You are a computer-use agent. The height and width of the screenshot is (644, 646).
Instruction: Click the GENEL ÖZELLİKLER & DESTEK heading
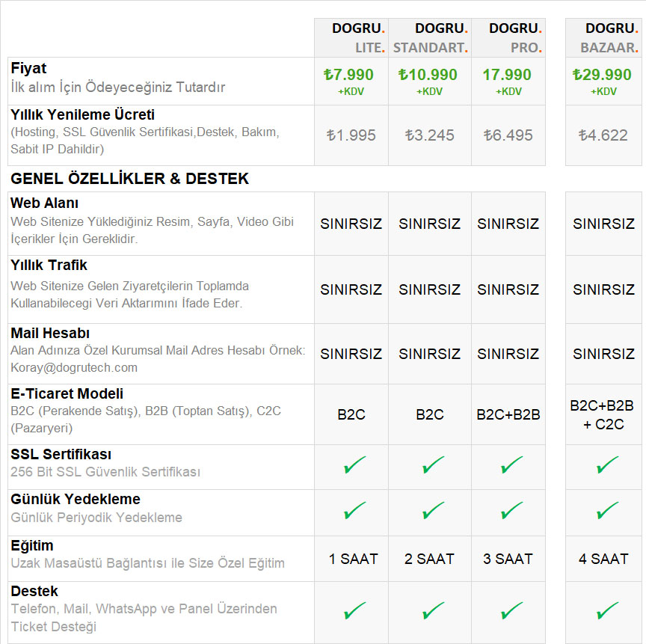pyautogui.click(x=130, y=179)
